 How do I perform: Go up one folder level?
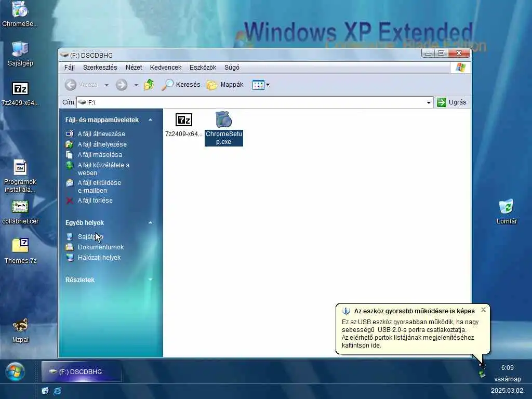click(x=149, y=85)
